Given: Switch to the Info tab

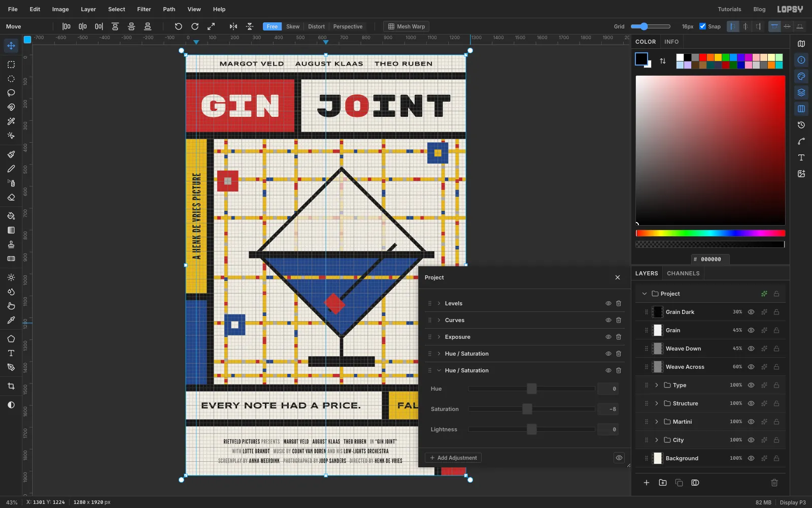Looking at the screenshot, I should (671, 42).
